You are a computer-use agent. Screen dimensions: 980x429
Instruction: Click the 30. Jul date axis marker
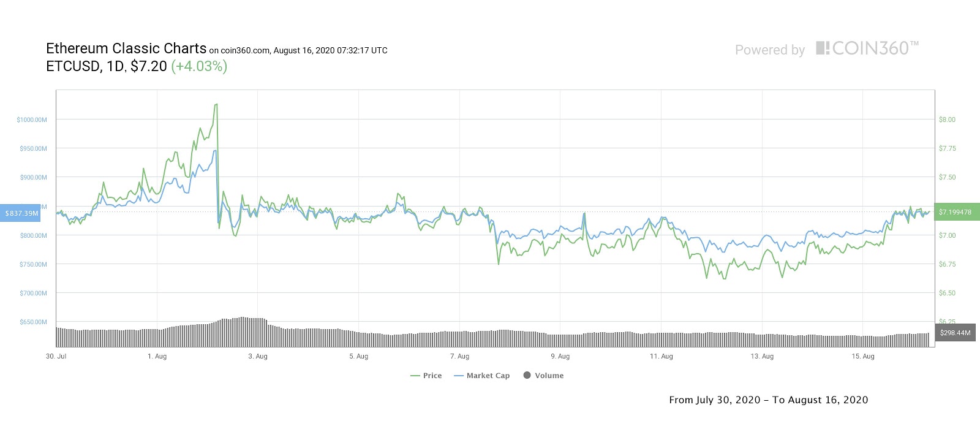56,356
